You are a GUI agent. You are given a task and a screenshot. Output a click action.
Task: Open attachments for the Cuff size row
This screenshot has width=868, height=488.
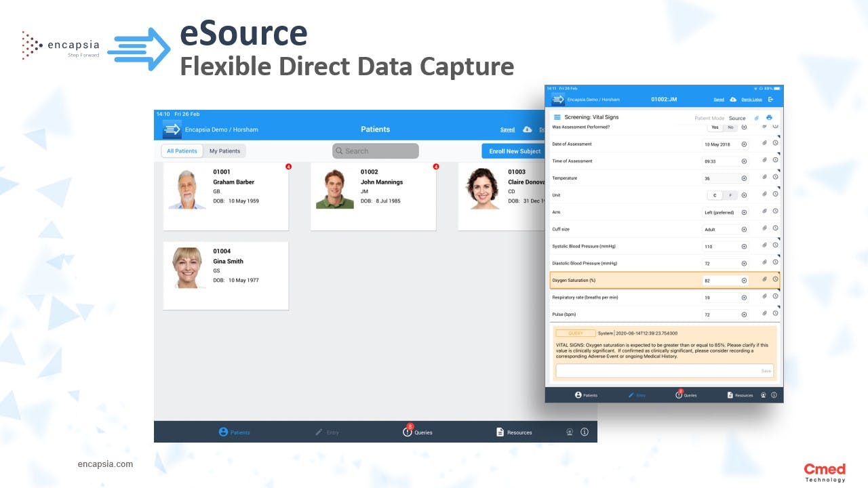point(764,228)
